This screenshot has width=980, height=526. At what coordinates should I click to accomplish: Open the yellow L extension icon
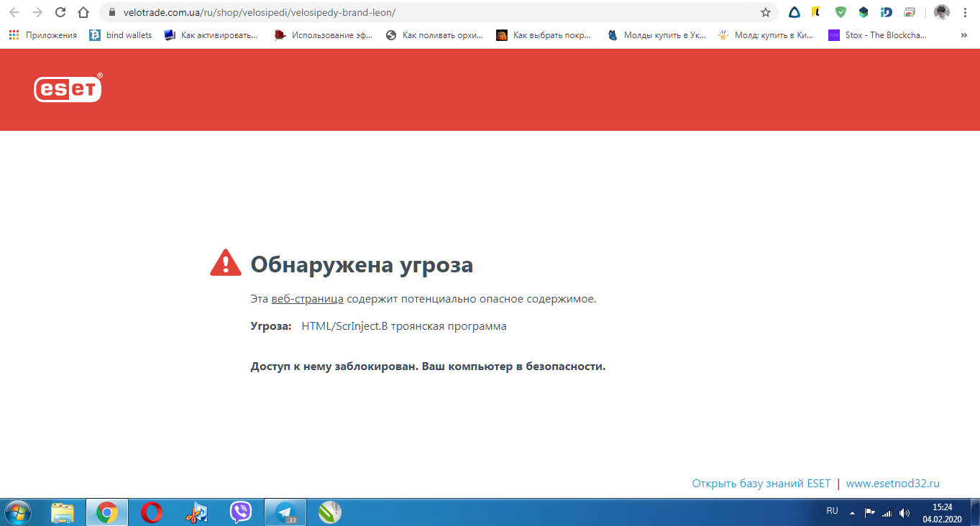point(817,12)
